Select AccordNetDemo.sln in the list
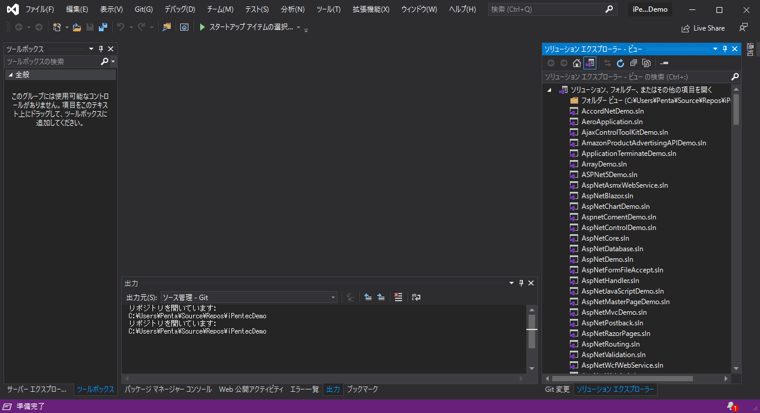The image size is (760, 413). pyautogui.click(x=613, y=111)
